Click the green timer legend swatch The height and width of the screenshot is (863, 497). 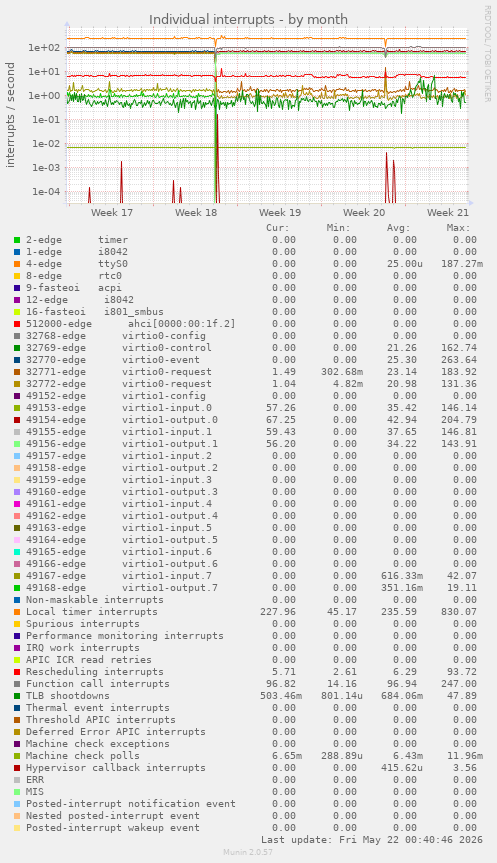[x=17, y=240]
